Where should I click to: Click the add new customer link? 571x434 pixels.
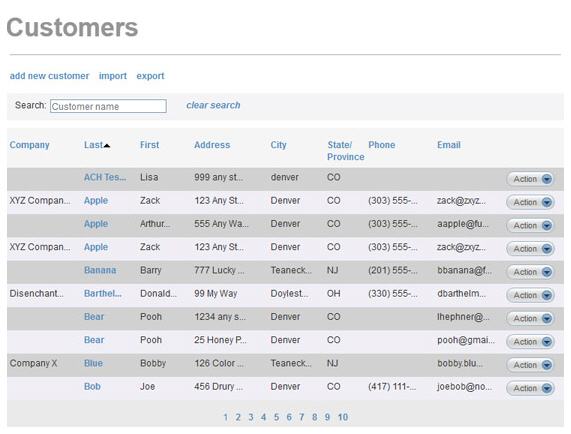(x=49, y=76)
